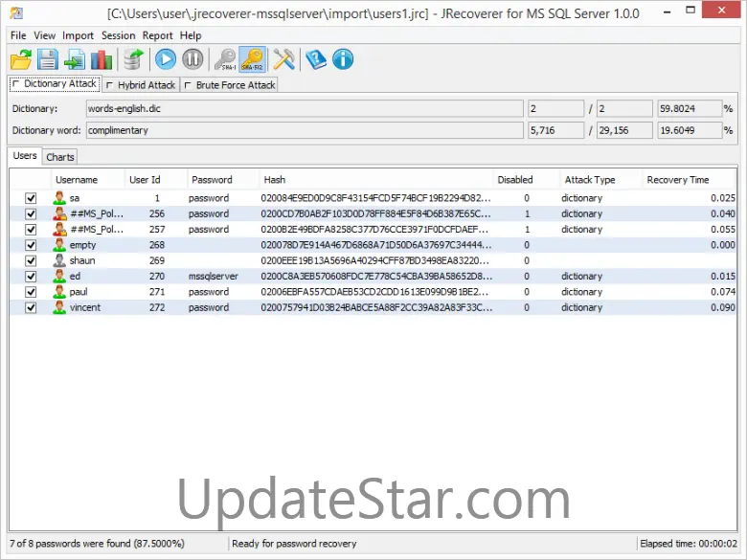747x560 pixels.
Task: Show about info icon
Action: pyautogui.click(x=343, y=60)
